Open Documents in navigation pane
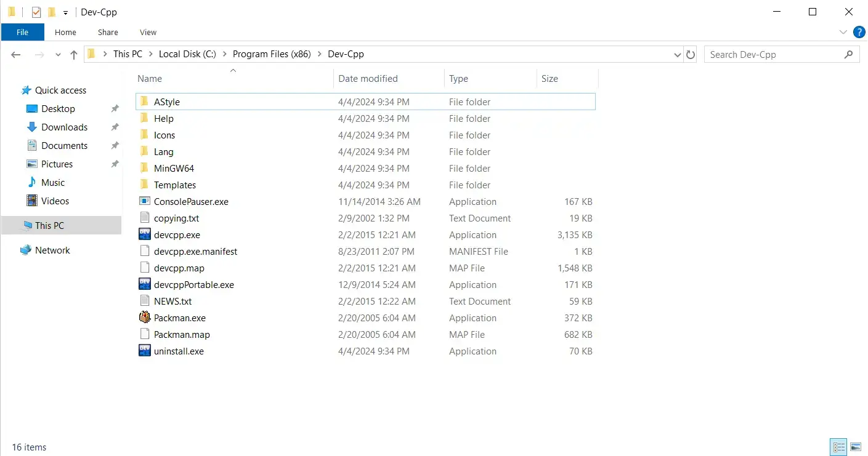 (64, 145)
